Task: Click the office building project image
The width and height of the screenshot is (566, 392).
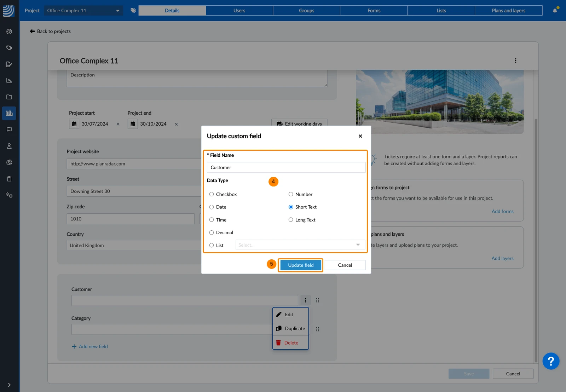Action: pyautogui.click(x=440, y=102)
